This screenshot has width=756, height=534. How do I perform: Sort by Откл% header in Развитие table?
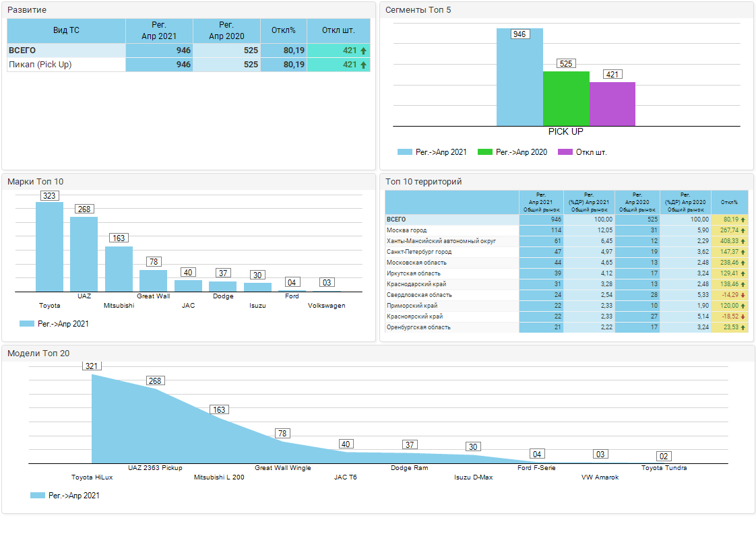[x=284, y=31]
